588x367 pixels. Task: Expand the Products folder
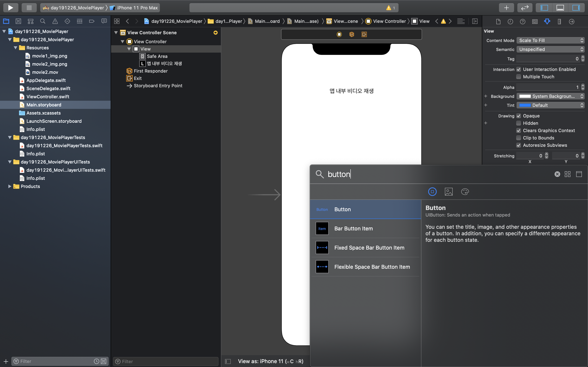coord(9,186)
